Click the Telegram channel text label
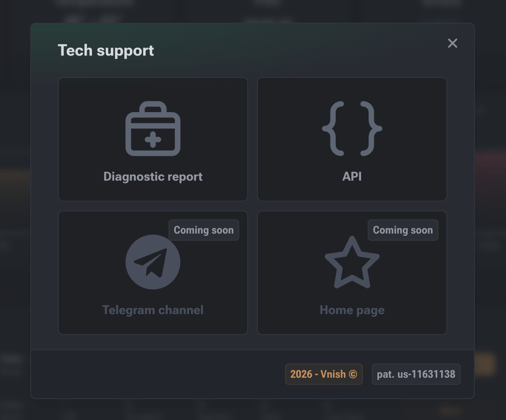Viewport: 506px width, 420px height. [x=153, y=310]
